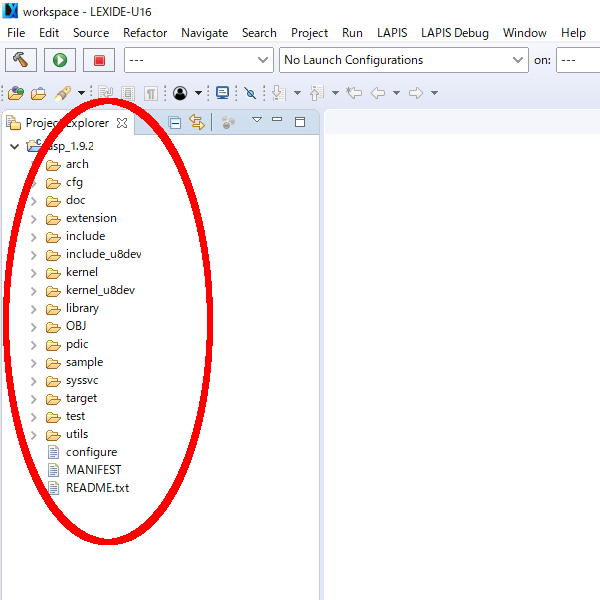This screenshot has height=600, width=600.
Task: Click the red Stop button
Action: tap(99, 60)
